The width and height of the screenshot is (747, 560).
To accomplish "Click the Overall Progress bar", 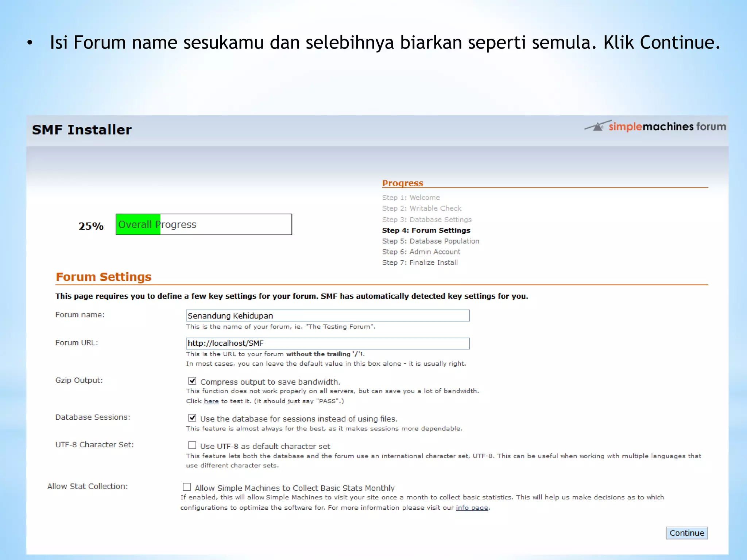I will [204, 224].
